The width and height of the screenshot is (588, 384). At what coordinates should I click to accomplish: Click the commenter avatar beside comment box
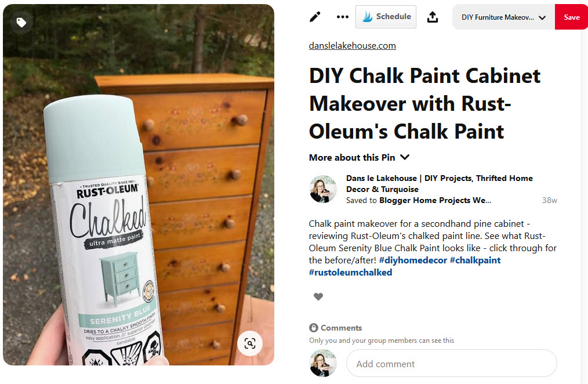point(323,363)
